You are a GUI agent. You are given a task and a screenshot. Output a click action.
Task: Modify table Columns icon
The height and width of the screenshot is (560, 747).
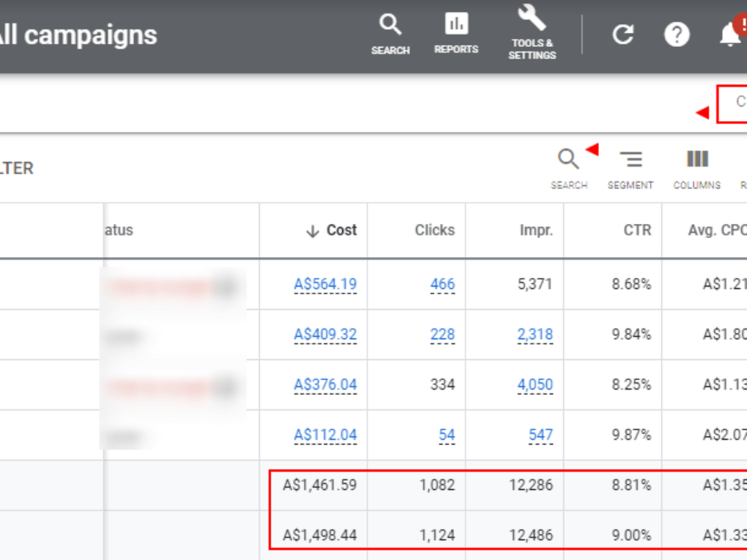(x=697, y=169)
